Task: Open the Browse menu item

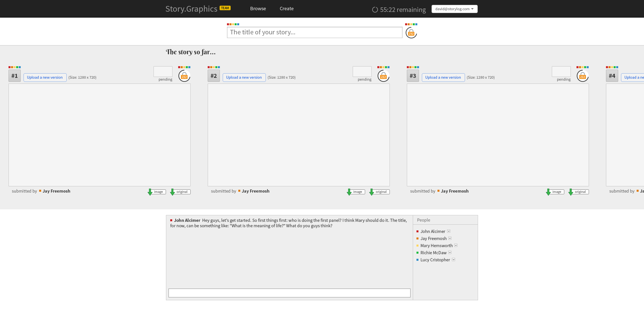Action: 258,9
